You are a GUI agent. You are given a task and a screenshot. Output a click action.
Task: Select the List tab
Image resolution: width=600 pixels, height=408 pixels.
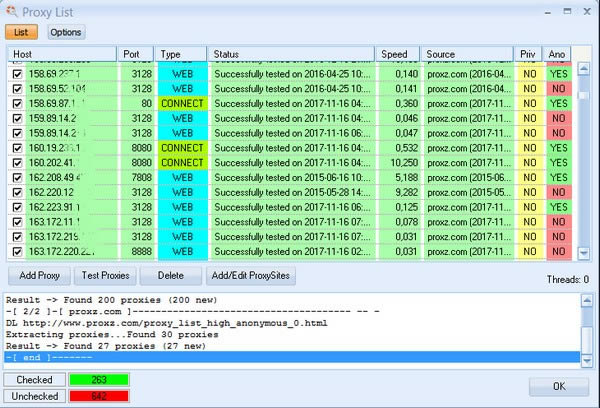(24, 32)
